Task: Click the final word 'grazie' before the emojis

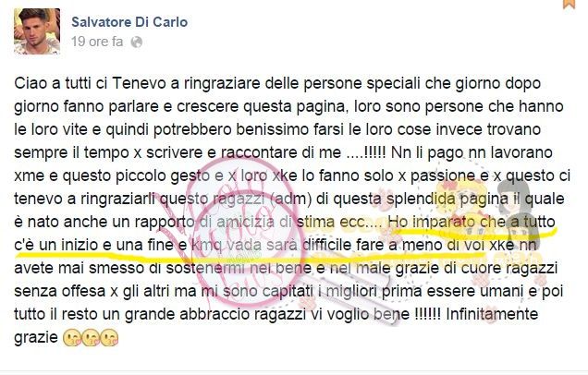Action: click(36, 338)
